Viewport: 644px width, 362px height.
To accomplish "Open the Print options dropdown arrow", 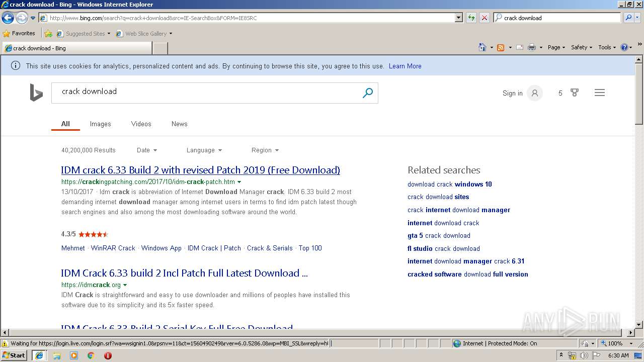I will (x=541, y=47).
